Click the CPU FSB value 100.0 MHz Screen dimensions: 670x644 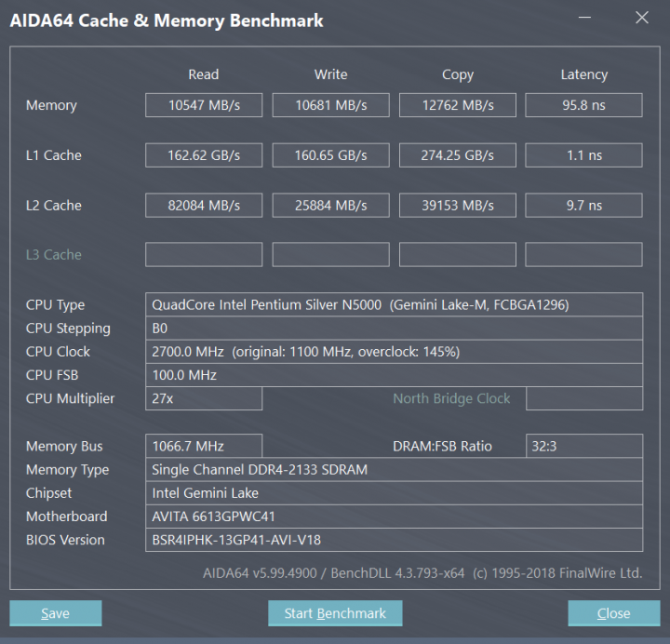(x=394, y=375)
